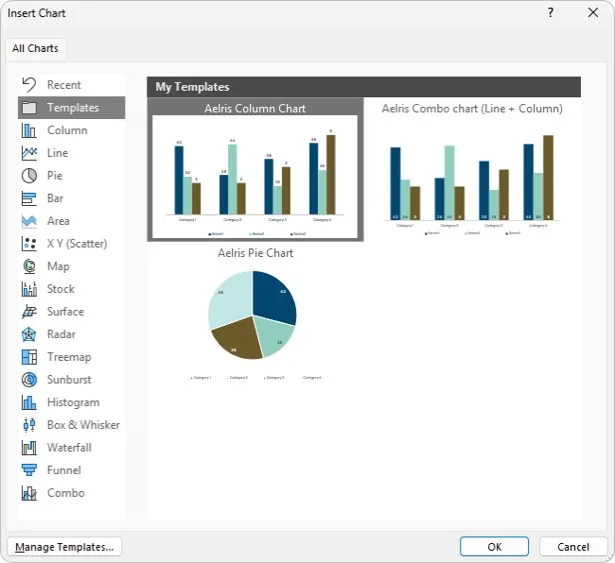Image resolution: width=615 pixels, height=563 pixels.
Task: Click the Aelris Pie Chart title
Action: (x=255, y=253)
